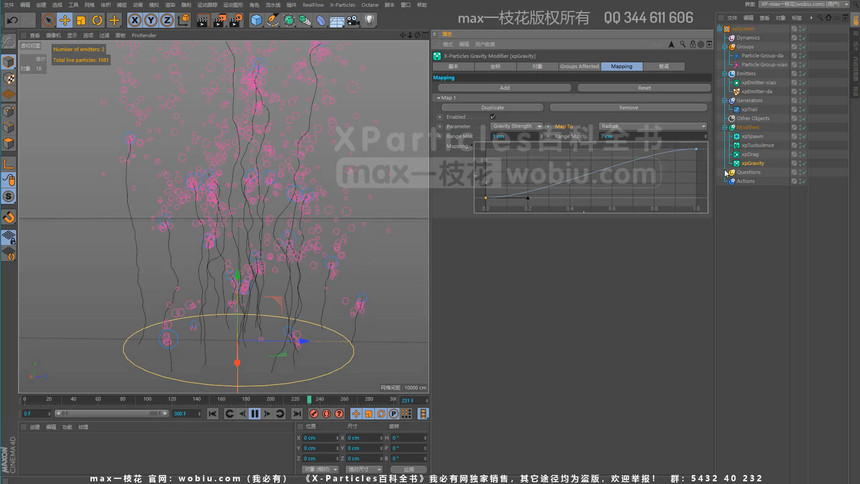Collapse the Generators folder in object tree

click(x=725, y=100)
